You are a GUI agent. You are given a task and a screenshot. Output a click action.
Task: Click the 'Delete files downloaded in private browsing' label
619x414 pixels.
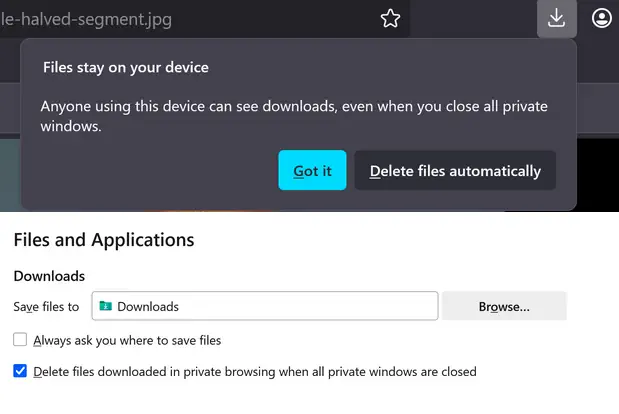tap(254, 371)
